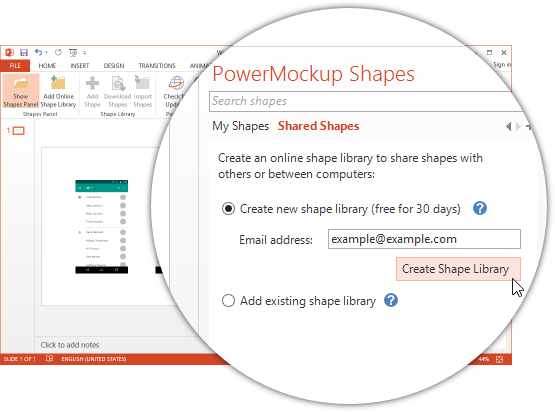This screenshot has width=555, height=412.
Task: Click the Save icon in quick access toolbar
Action: [24, 53]
